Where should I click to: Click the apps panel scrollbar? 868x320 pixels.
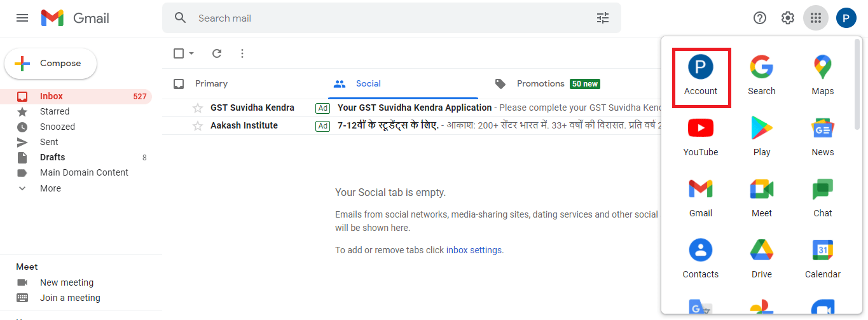pos(857,83)
